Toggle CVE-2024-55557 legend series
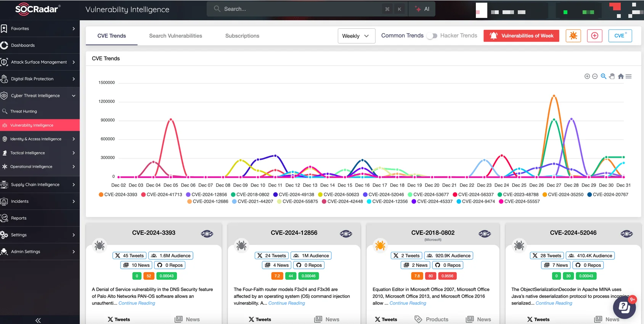 pos(519,201)
